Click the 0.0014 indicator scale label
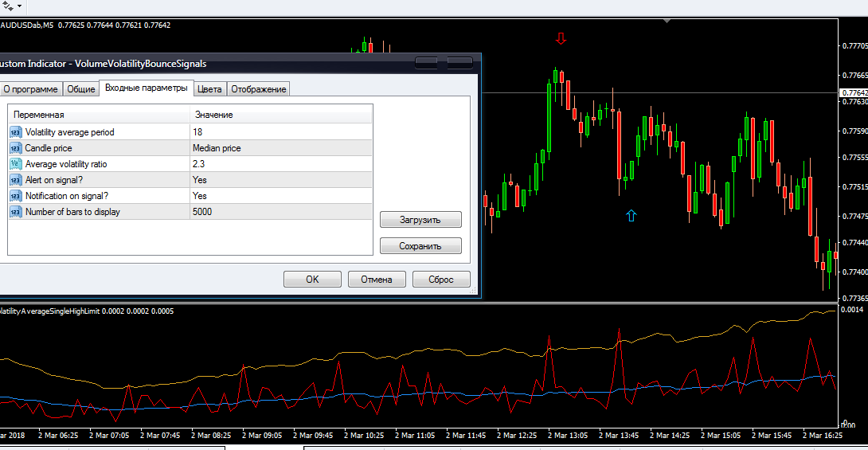The width and height of the screenshot is (868, 450). pyautogui.click(x=852, y=310)
